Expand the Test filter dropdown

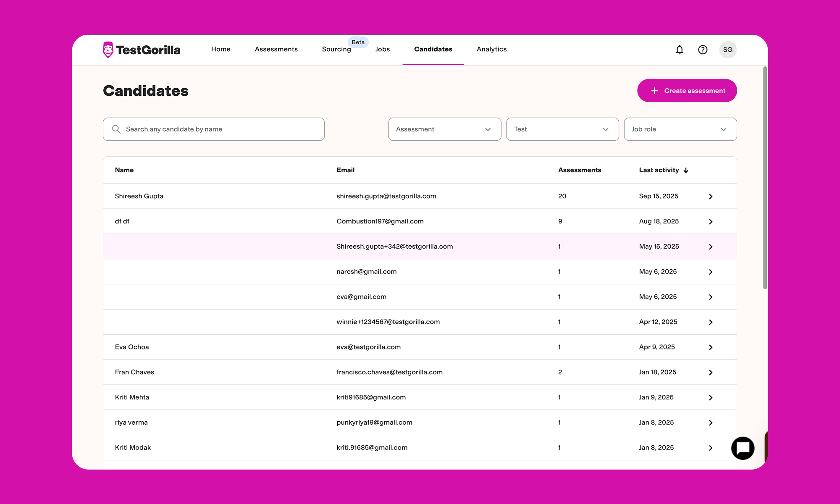click(562, 129)
